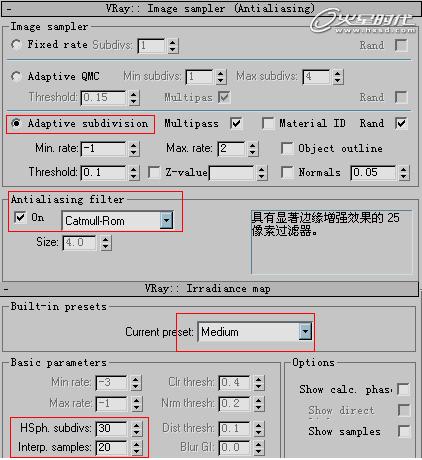The image size is (422, 460).
Task: Click the filter description text box
Action: click(x=332, y=242)
